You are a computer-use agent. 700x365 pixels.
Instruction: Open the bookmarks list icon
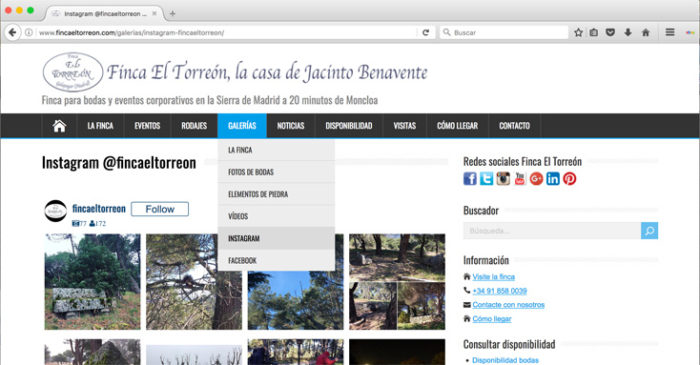(594, 33)
